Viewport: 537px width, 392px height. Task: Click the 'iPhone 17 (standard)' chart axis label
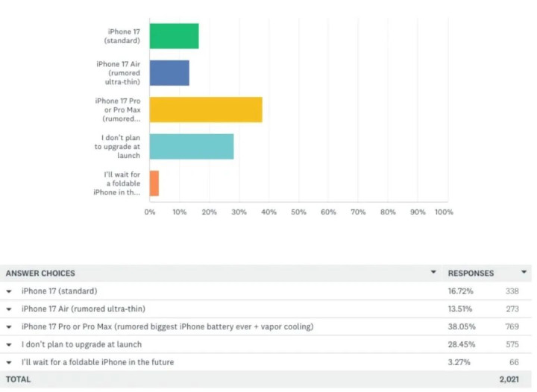click(x=122, y=37)
